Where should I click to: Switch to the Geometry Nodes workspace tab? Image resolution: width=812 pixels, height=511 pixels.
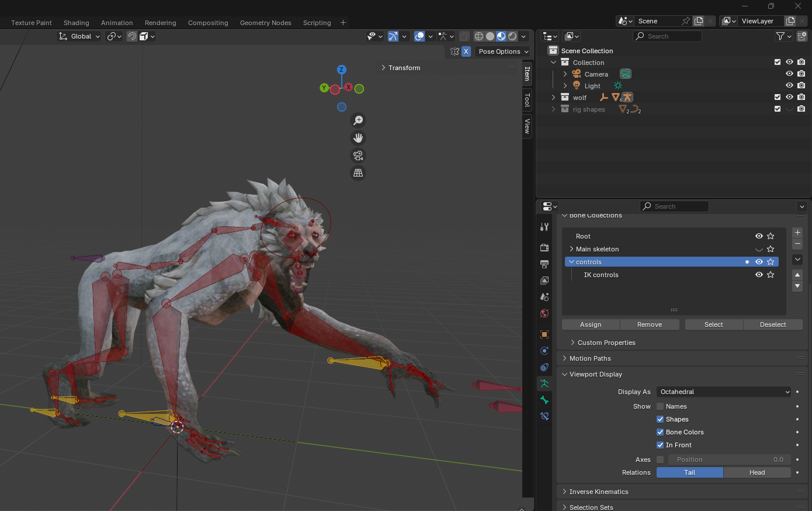tap(266, 23)
